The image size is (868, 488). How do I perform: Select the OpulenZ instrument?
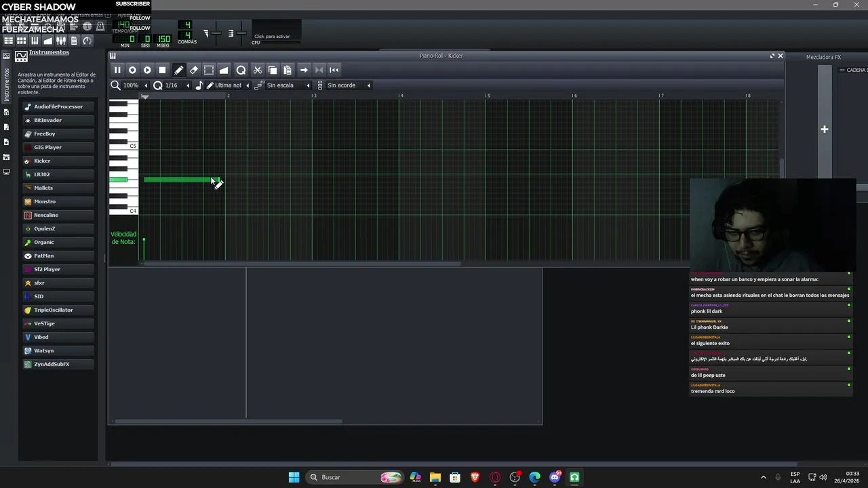click(60, 228)
